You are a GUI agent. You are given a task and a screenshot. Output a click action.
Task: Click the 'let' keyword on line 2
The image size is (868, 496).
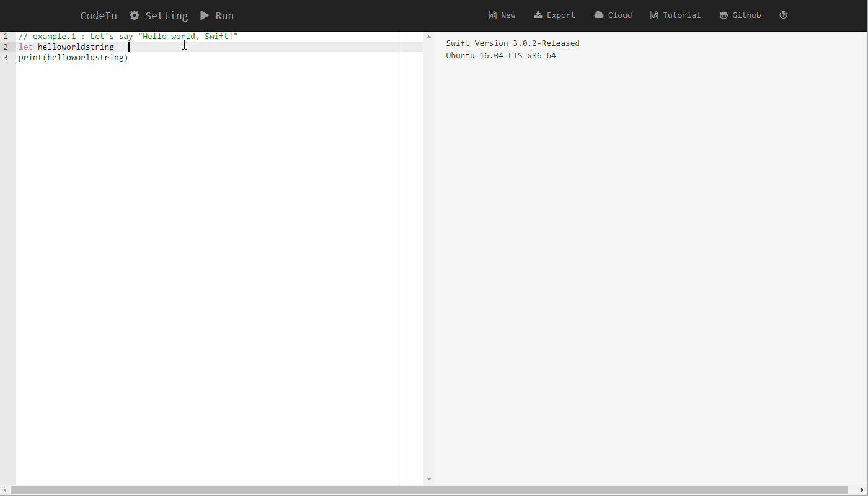[x=25, y=47]
